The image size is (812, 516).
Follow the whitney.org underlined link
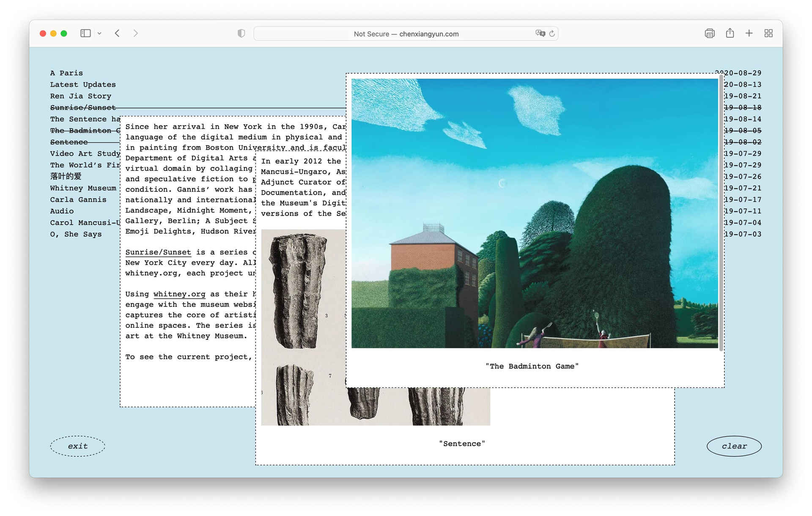tap(179, 294)
